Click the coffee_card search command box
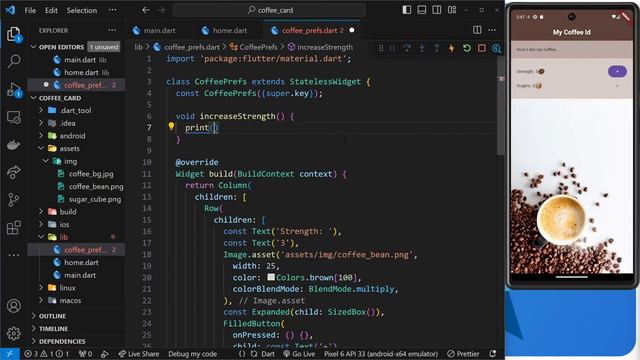Screen dimensions: 640x360 [269, 10]
